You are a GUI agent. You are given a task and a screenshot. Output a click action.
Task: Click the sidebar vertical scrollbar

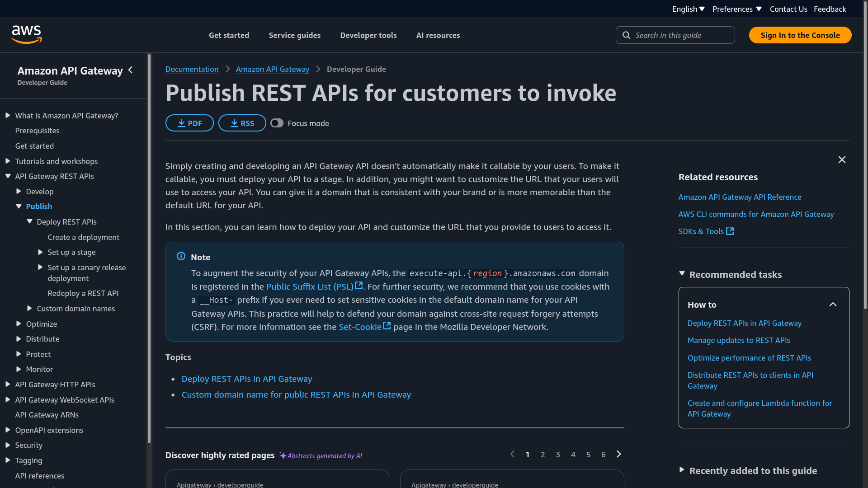(x=149, y=249)
